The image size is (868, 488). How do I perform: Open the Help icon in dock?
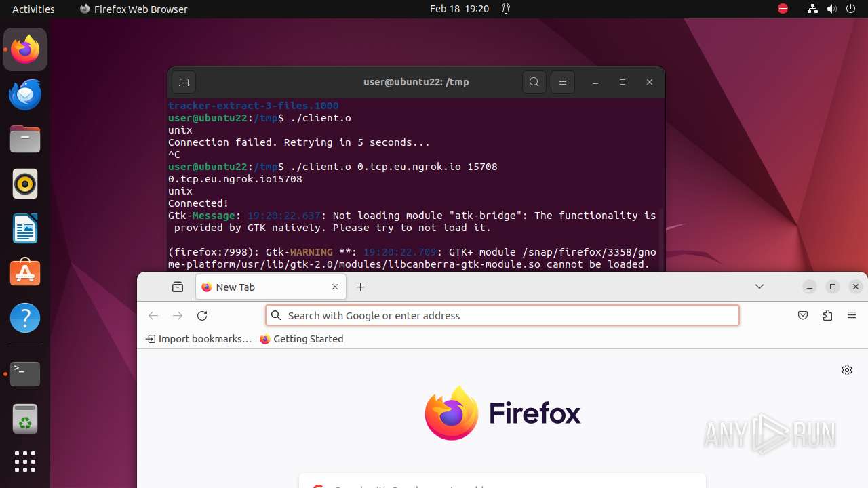pos(25,318)
